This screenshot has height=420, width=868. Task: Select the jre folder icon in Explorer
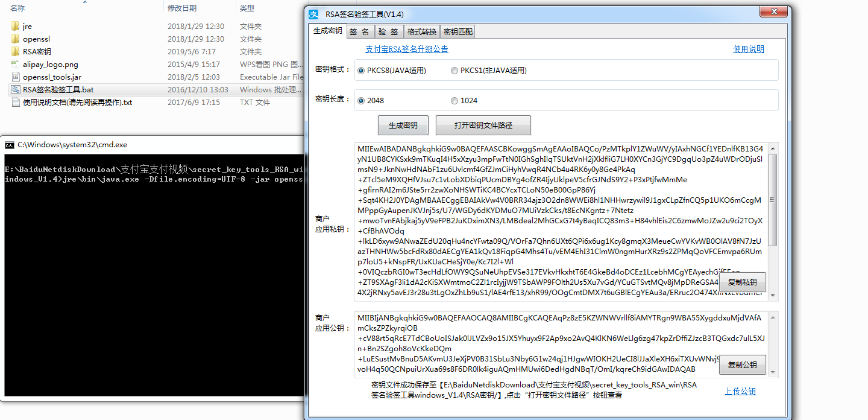pyautogui.click(x=16, y=27)
